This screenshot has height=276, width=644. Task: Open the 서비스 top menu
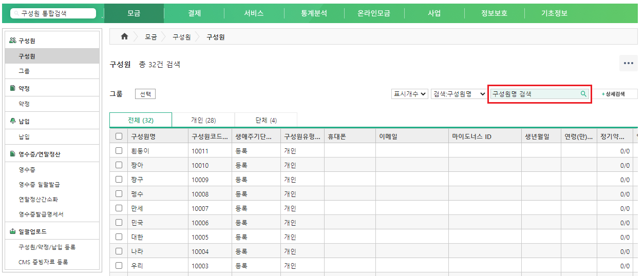click(254, 13)
